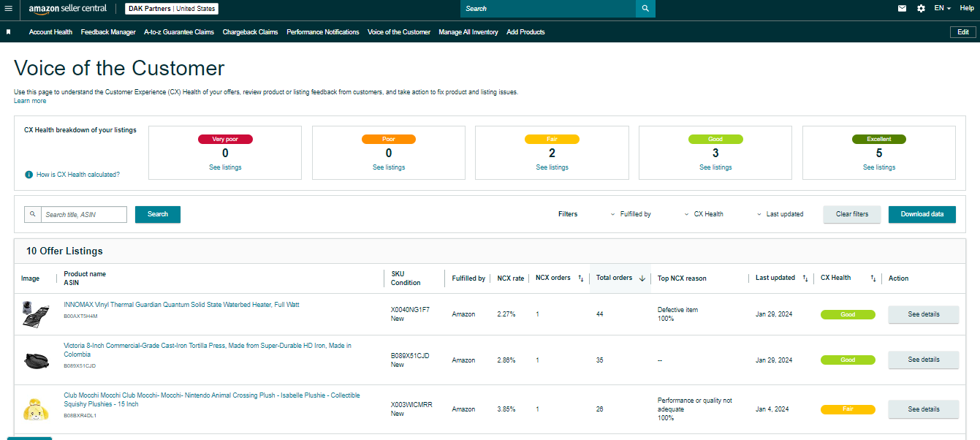Focus the header Search field
Image resolution: width=980 pixels, height=440 pixels.
tap(548, 9)
